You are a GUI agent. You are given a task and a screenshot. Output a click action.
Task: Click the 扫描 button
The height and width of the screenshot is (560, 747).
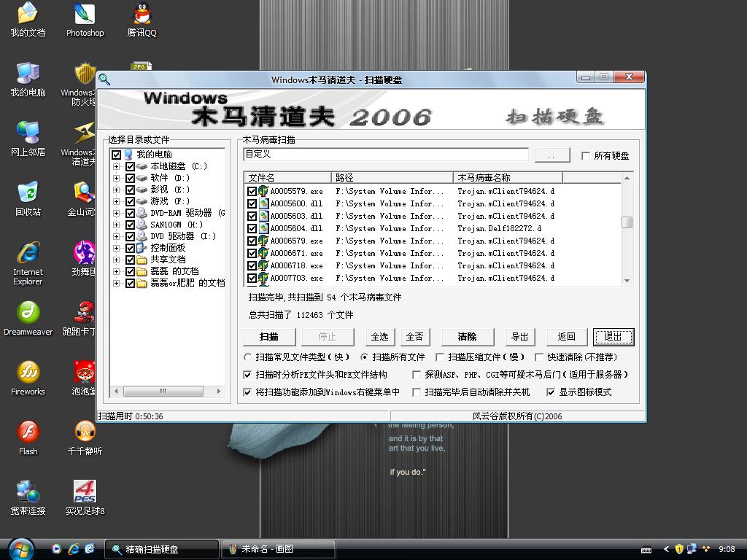click(269, 337)
